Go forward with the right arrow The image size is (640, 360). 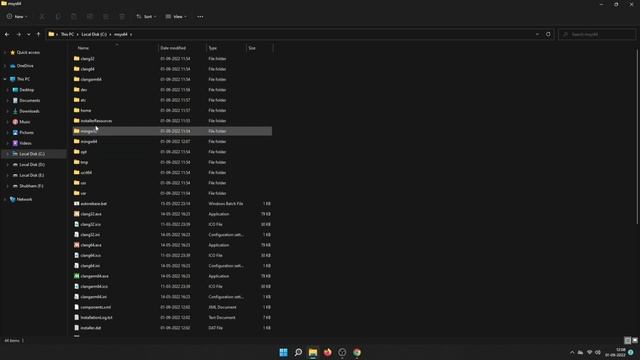click(18, 34)
